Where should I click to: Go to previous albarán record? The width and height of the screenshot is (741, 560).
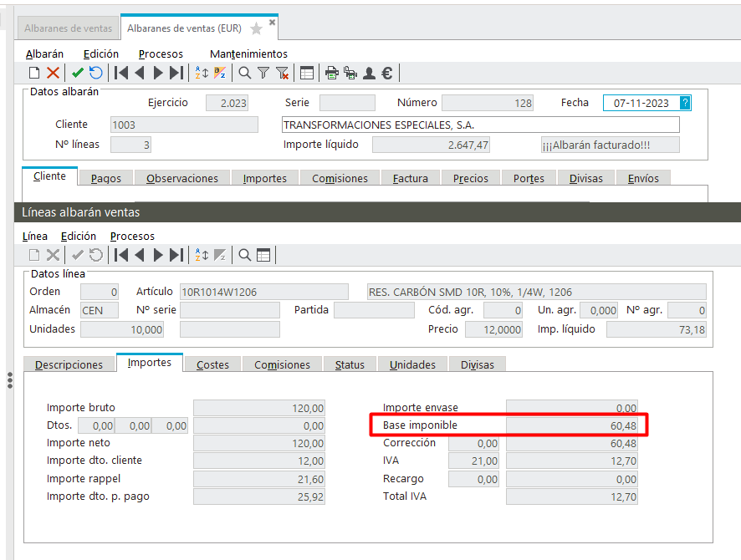140,73
